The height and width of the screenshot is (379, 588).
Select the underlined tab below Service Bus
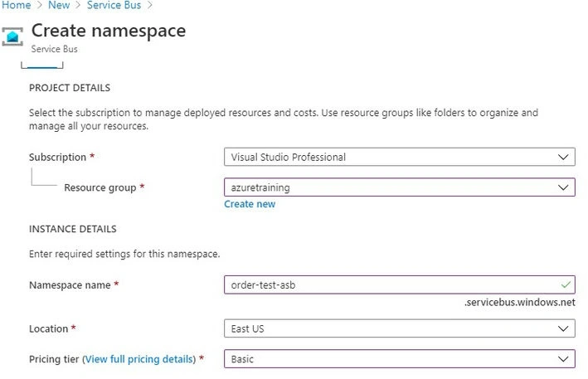click(x=42, y=66)
